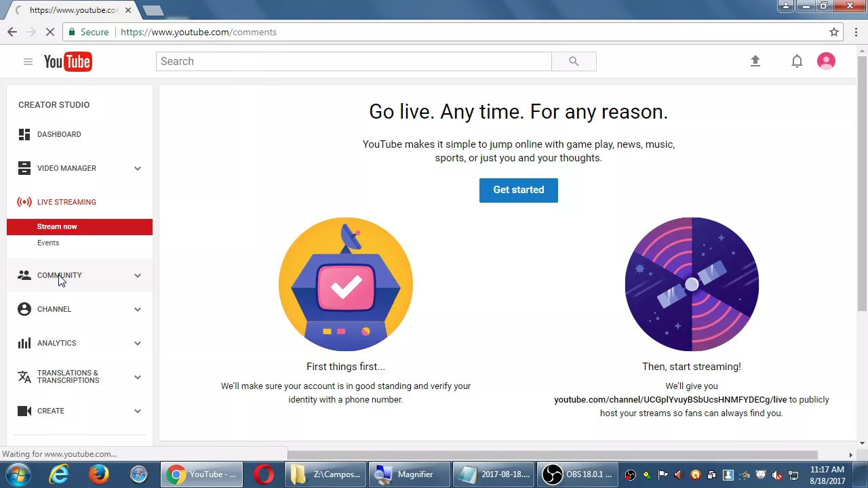This screenshot has width=868, height=488.
Task: Click the Creator Studio heading
Action: (x=54, y=104)
